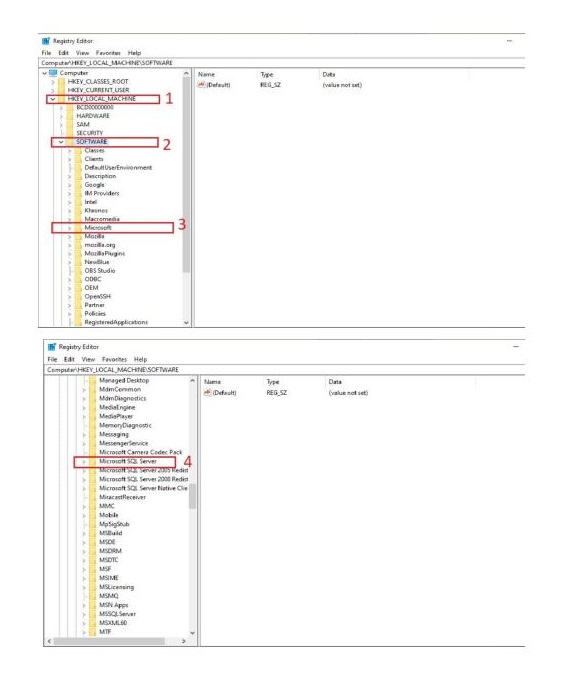The image size is (580, 699).
Task: Click the Registry Editor icon in top window title
Action: (46, 41)
